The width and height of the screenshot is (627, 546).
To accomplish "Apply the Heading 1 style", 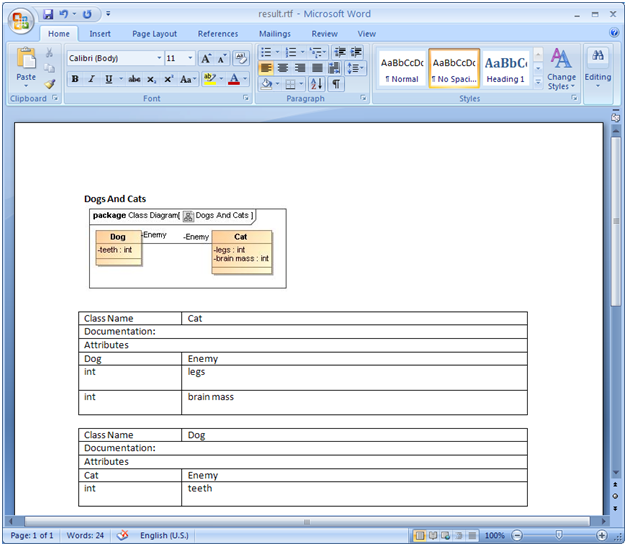I will click(x=505, y=68).
